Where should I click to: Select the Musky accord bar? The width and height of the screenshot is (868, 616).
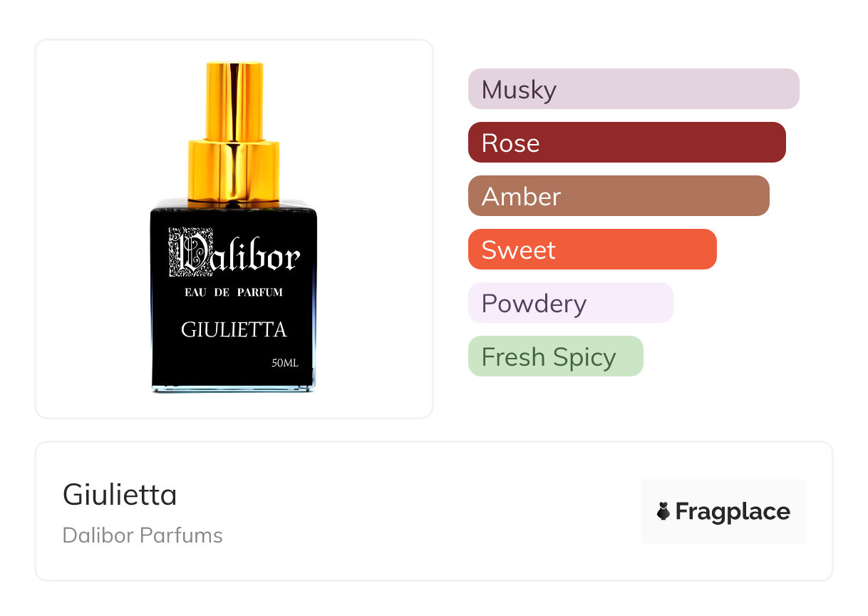[x=633, y=89]
